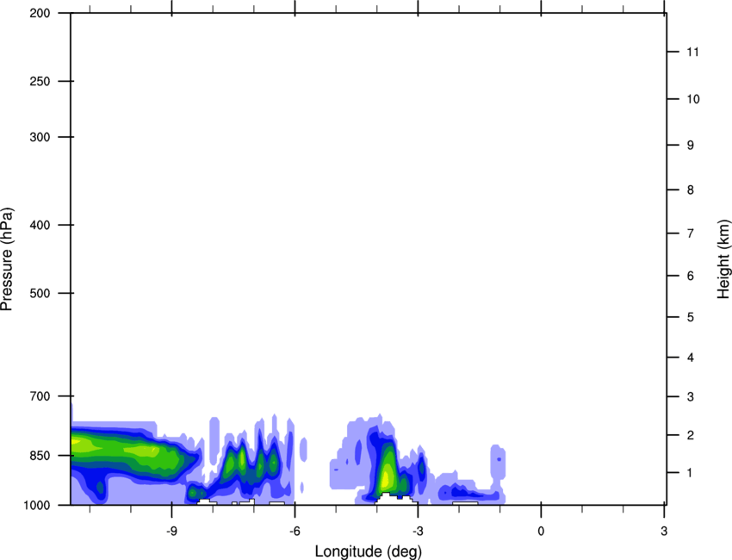The width and height of the screenshot is (732, 560).
Task: Select the 500 pressure tick label
Action: click(x=40, y=293)
